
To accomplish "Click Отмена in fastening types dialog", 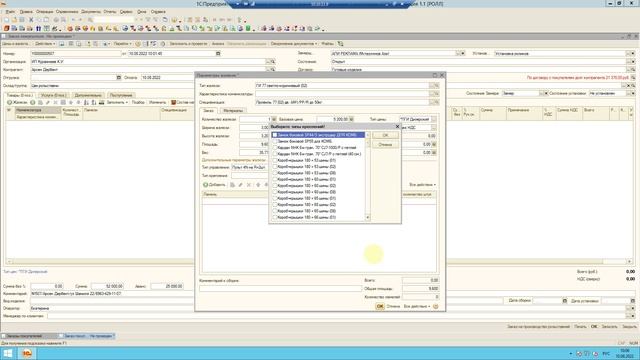I will (385, 144).
